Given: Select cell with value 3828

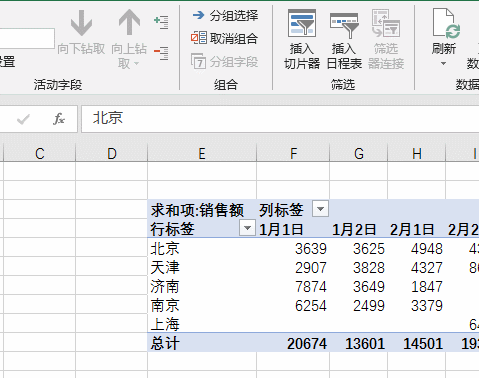Looking at the screenshot, I should coord(359,267).
